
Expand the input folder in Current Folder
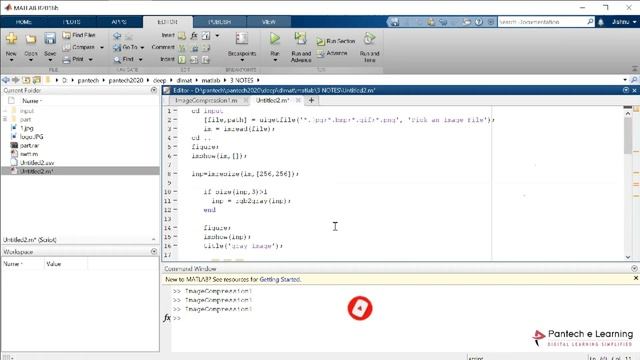(5, 111)
